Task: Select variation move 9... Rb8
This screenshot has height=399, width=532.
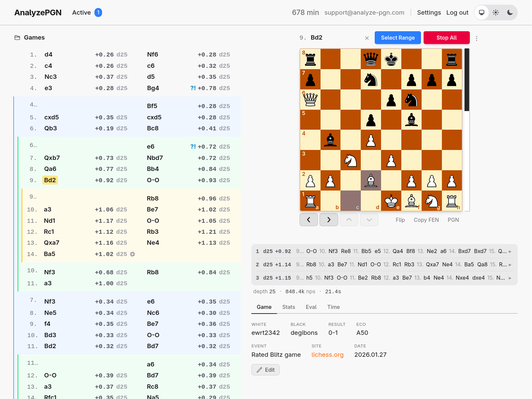Action: click(153, 199)
